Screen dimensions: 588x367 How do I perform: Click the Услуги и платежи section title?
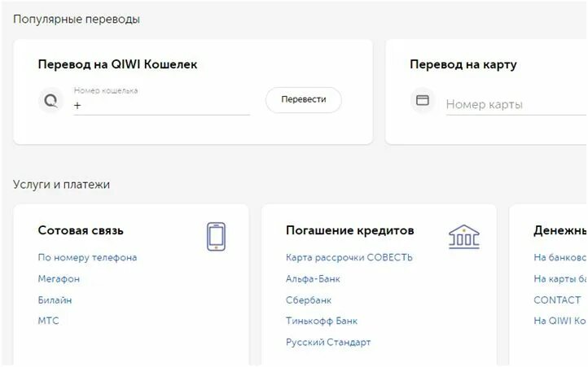(x=62, y=185)
